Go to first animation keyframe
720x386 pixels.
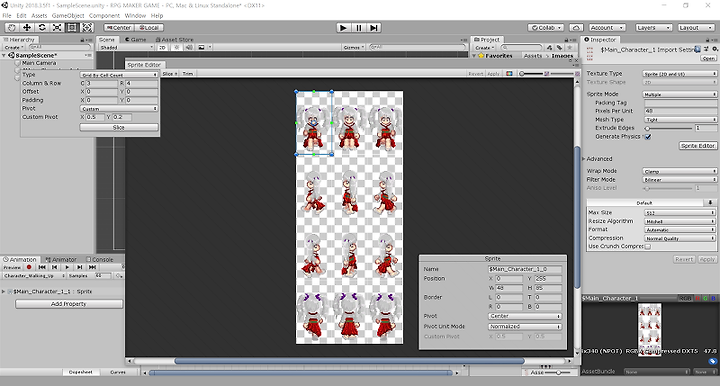click(x=42, y=267)
